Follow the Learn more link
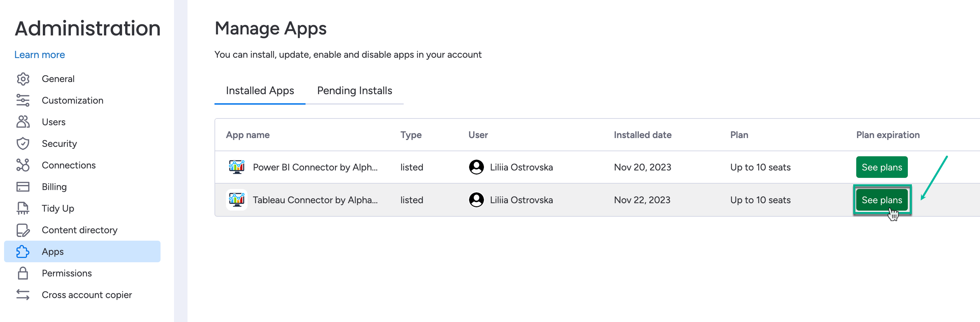This screenshot has height=322, width=980. pos(39,55)
